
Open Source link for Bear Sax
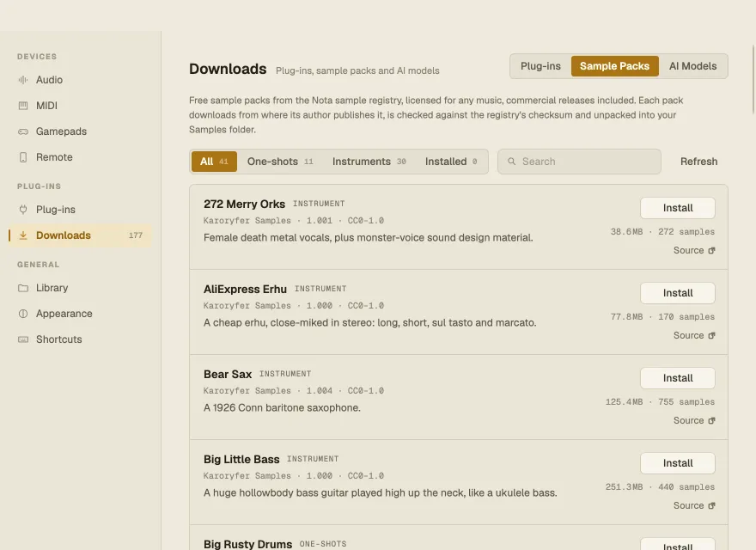pos(694,421)
